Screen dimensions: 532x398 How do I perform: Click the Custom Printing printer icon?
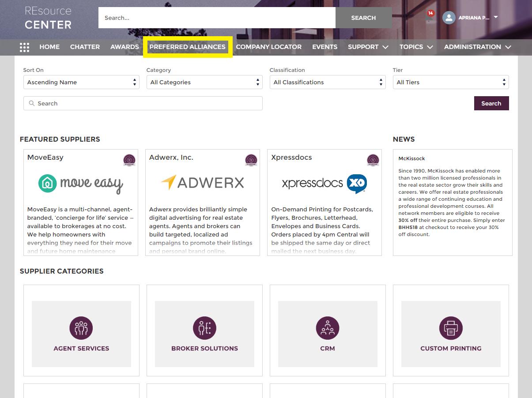click(451, 328)
